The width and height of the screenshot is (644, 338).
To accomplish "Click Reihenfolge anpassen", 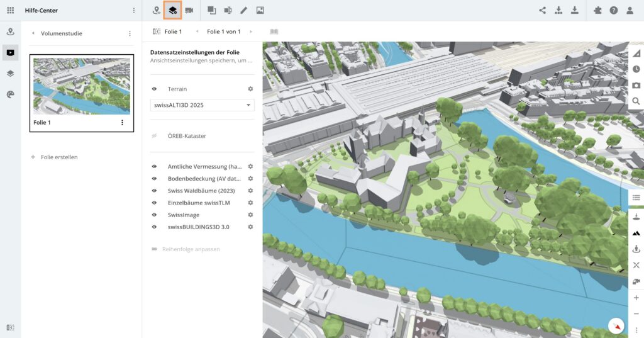I will pyautogui.click(x=191, y=249).
